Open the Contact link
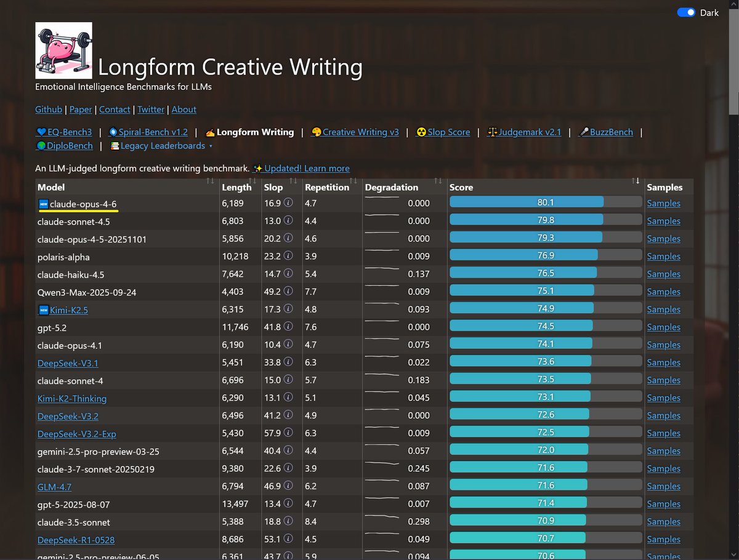The image size is (739, 560). point(115,110)
